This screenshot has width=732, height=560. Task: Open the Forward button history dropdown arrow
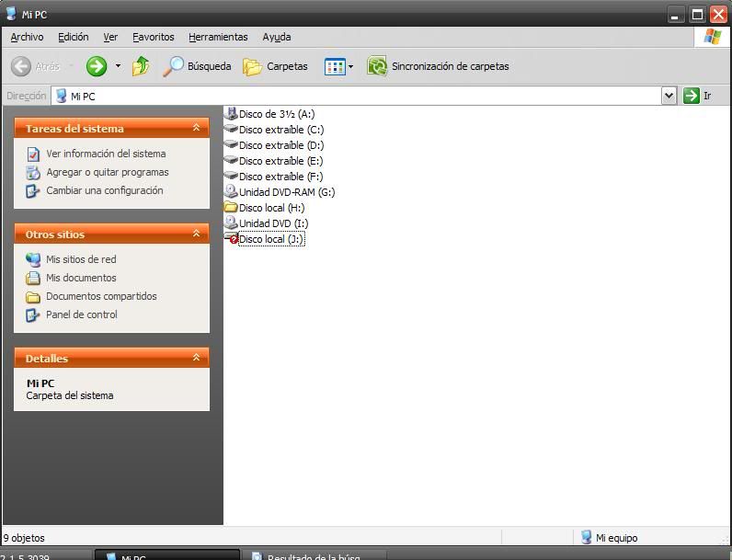pos(118,66)
